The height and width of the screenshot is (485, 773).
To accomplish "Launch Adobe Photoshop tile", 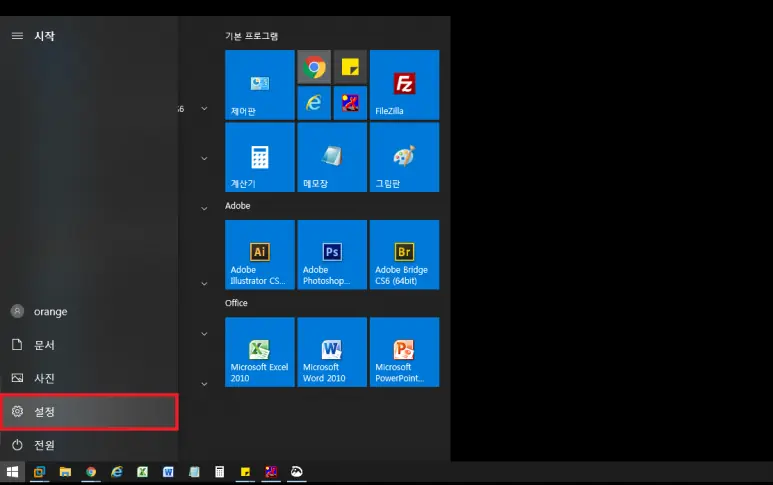I will pos(332,255).
